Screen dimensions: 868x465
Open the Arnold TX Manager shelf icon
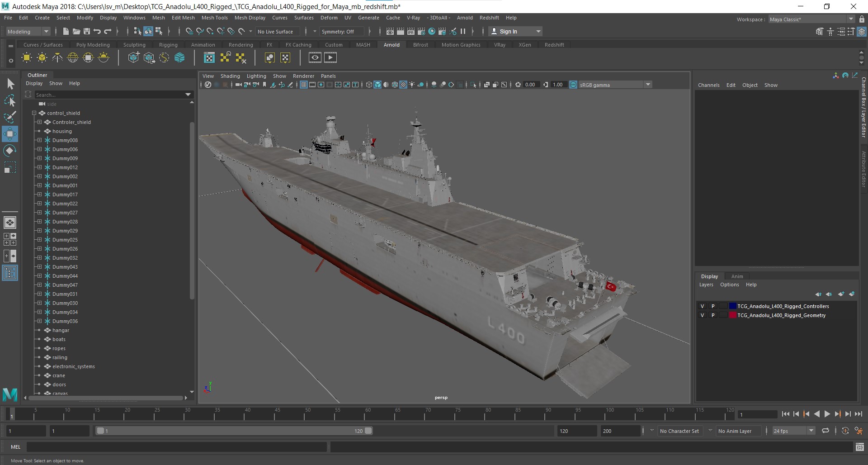point(209,58)
